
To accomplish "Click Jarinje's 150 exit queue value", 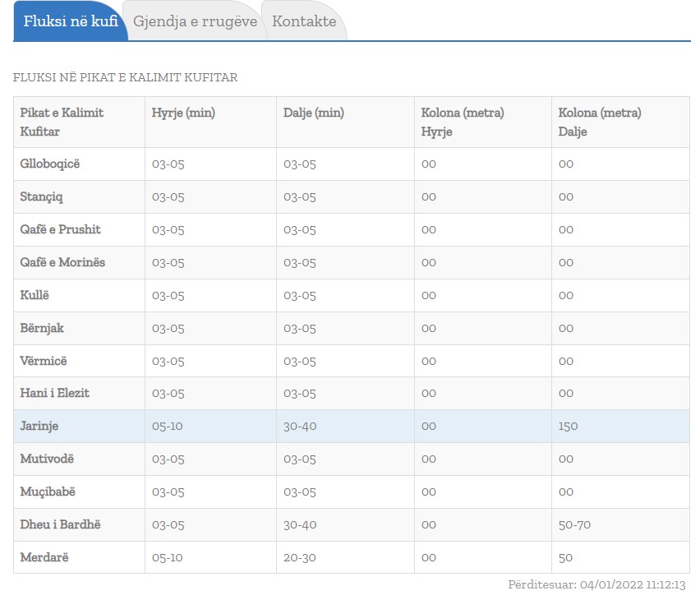I will 568,426.
